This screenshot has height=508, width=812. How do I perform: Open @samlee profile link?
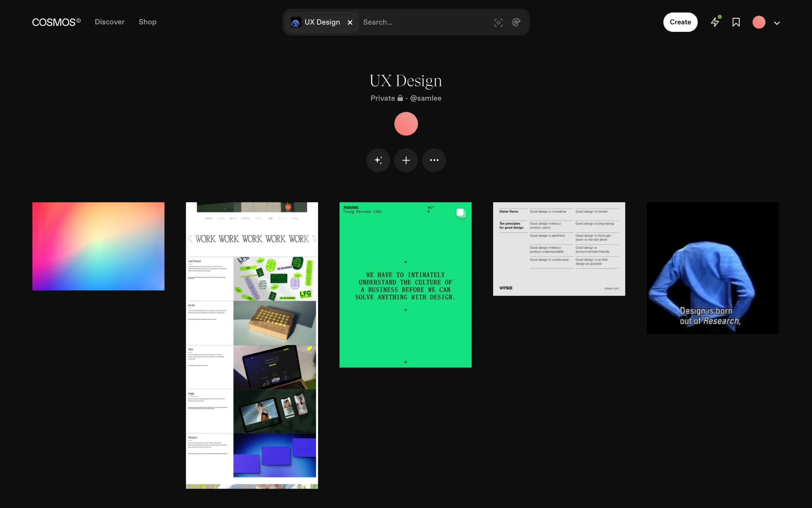point(425,98)
